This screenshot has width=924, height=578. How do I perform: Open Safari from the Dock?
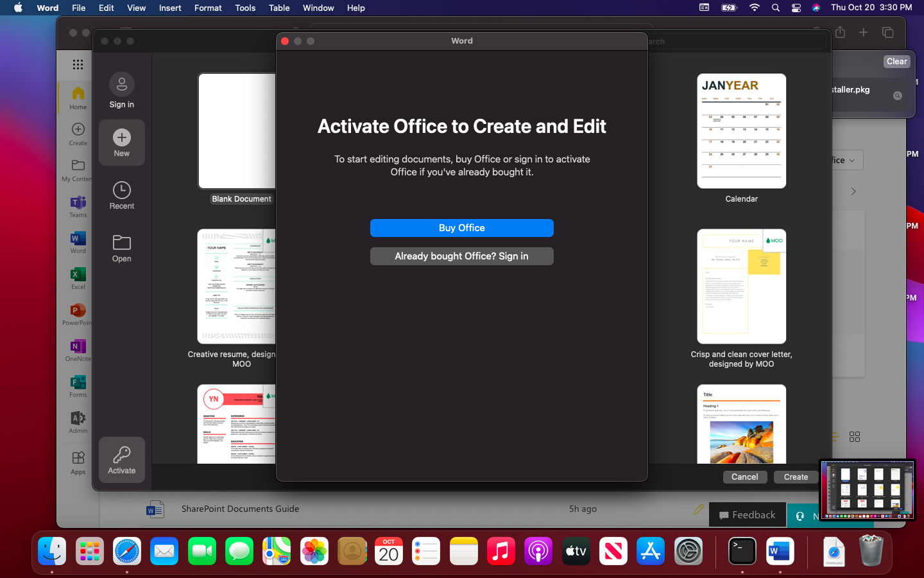127,551
